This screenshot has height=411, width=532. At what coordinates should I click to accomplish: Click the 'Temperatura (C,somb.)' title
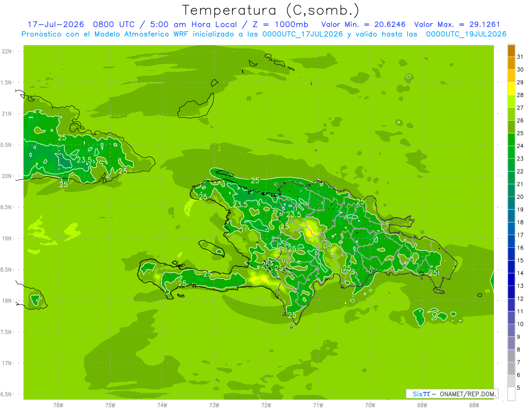pos(271,10)
